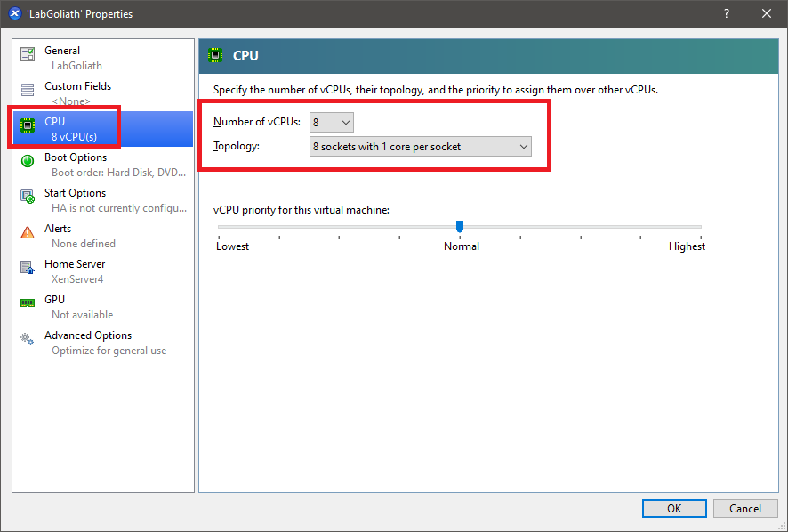Click the Boot Options green icon
The height and width of the screenshot is (532, 788).
[28, 161]
